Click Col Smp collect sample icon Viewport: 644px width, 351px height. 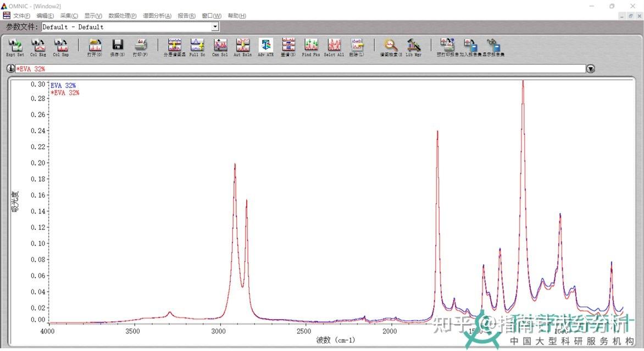click(61, 48)
